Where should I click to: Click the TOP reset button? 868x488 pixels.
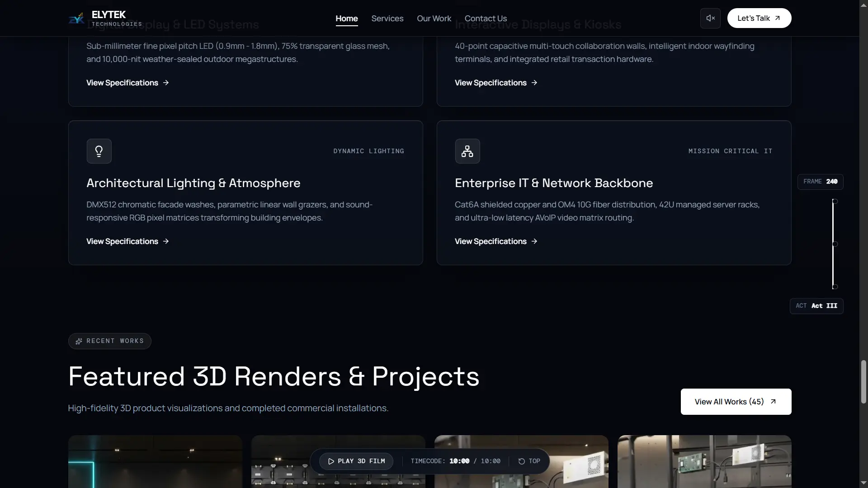click(529, 461)
